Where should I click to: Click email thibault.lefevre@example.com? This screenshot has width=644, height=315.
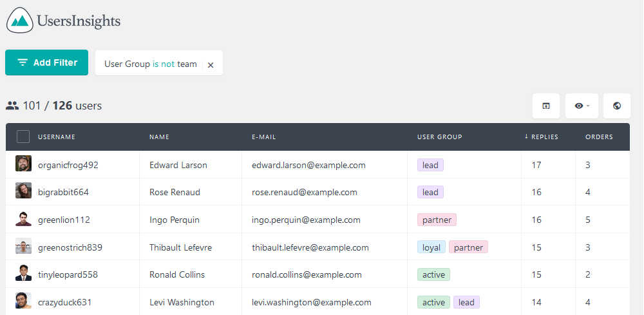(x=310, y=247)
